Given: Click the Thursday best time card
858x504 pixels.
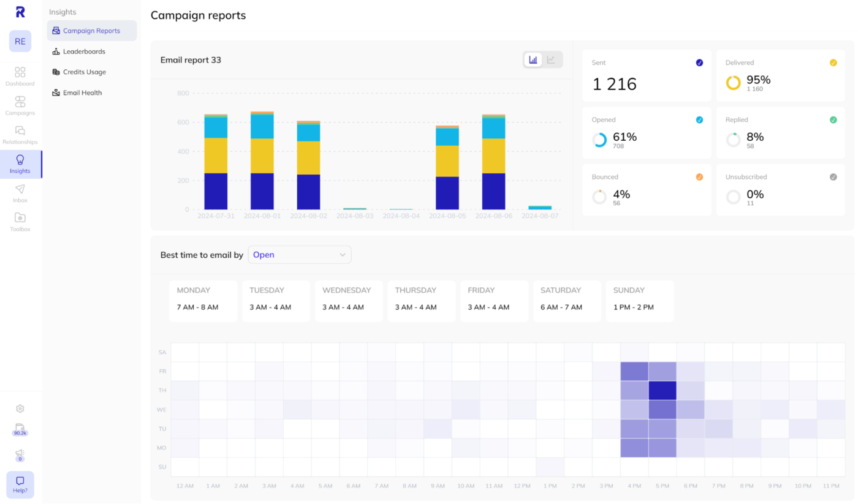Looking at the screenshot, I should point(422,301).
